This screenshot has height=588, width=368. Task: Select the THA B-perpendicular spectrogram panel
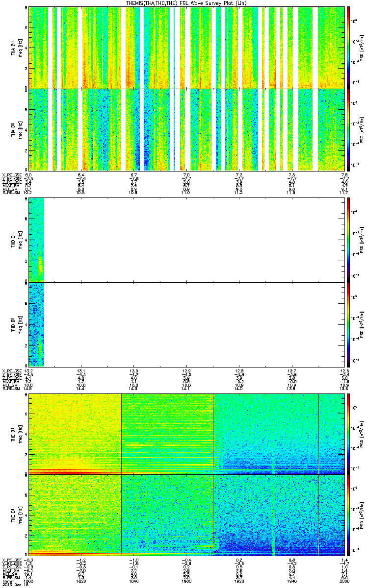[x=187, y=48]
